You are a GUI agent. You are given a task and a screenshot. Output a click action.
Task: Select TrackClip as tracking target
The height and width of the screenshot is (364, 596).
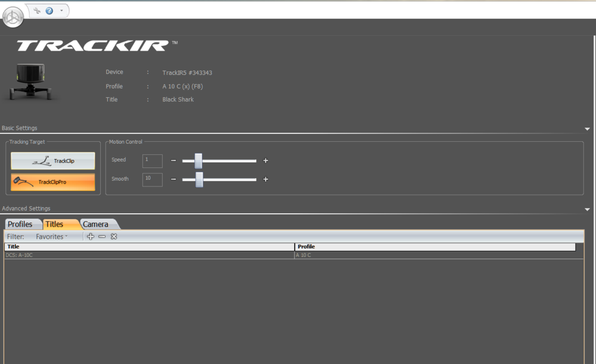tap(53, 161)
